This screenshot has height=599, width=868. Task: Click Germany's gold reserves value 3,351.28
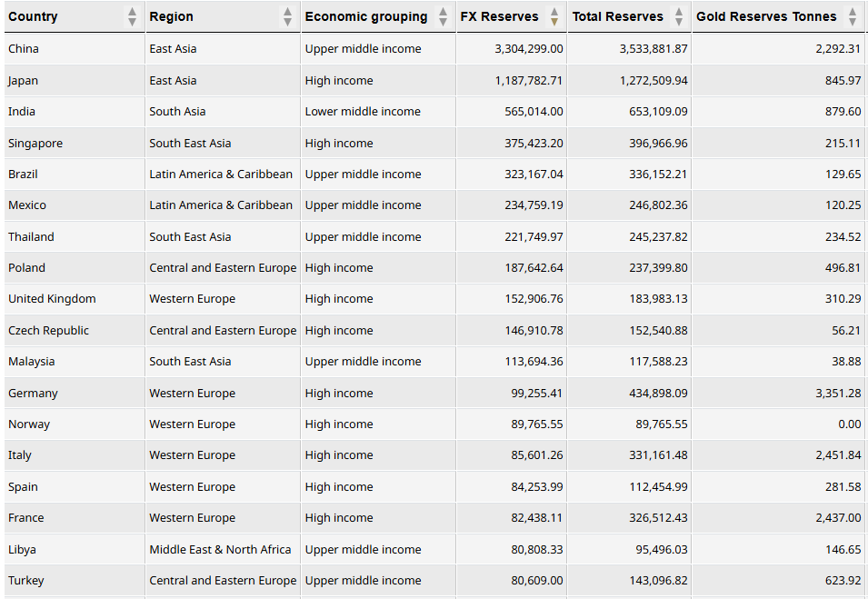pyautogui.click(x=838, y=393)
